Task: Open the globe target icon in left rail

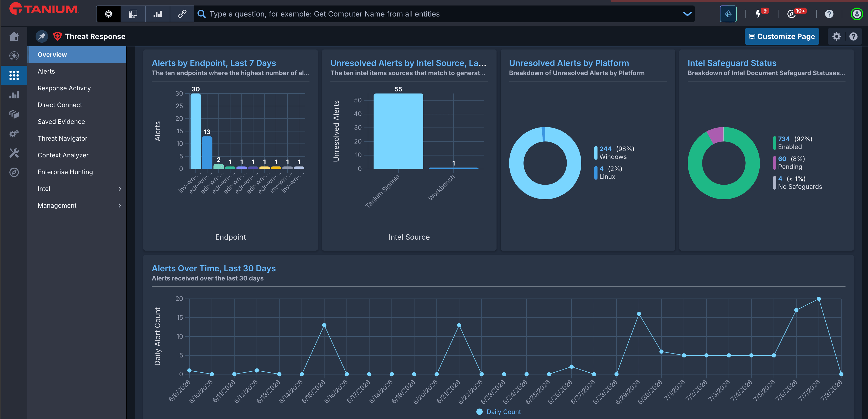Action: 14,56
